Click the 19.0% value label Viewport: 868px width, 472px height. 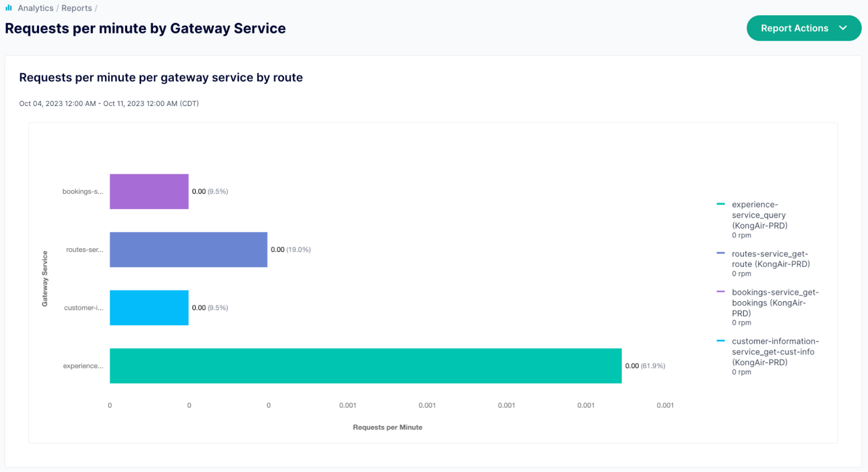click(298, 250)
